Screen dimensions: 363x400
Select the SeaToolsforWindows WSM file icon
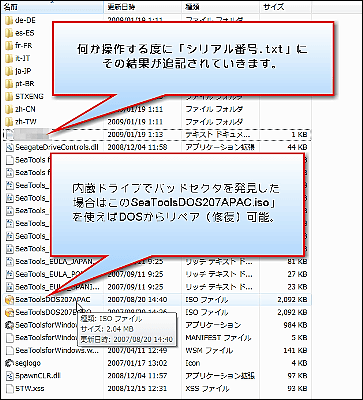coord(9,350)
